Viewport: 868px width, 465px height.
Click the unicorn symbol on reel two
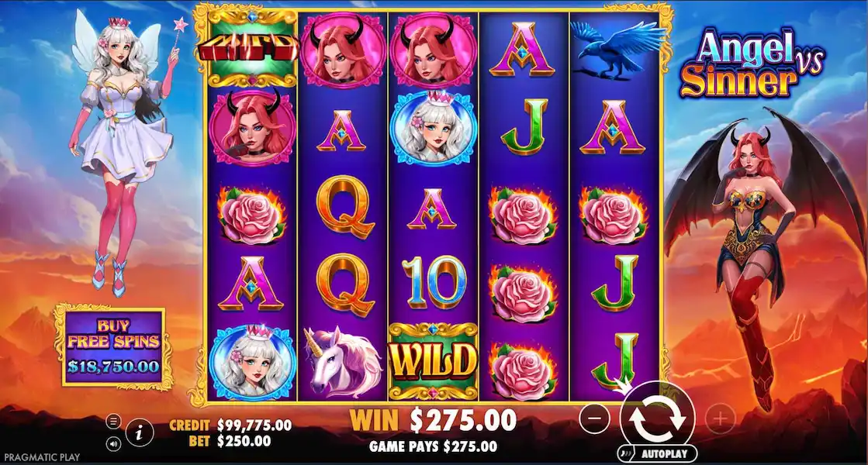click(342, 361)
